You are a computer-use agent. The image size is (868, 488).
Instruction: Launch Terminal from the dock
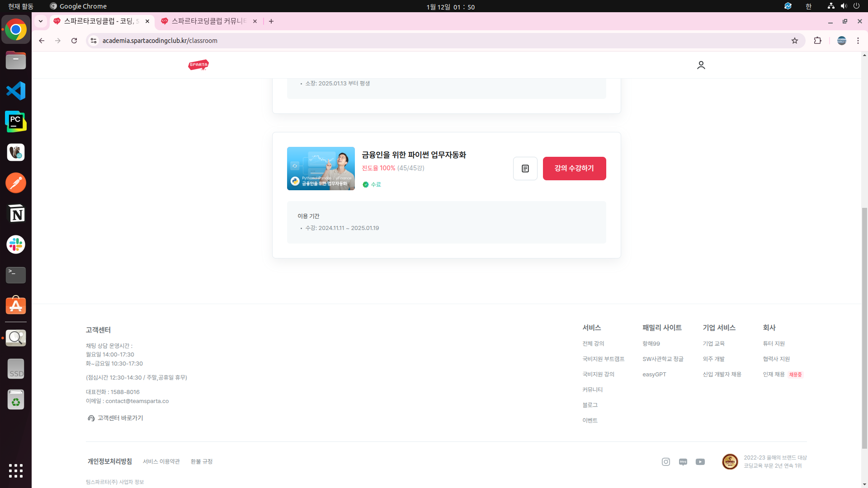coord(16,275)
